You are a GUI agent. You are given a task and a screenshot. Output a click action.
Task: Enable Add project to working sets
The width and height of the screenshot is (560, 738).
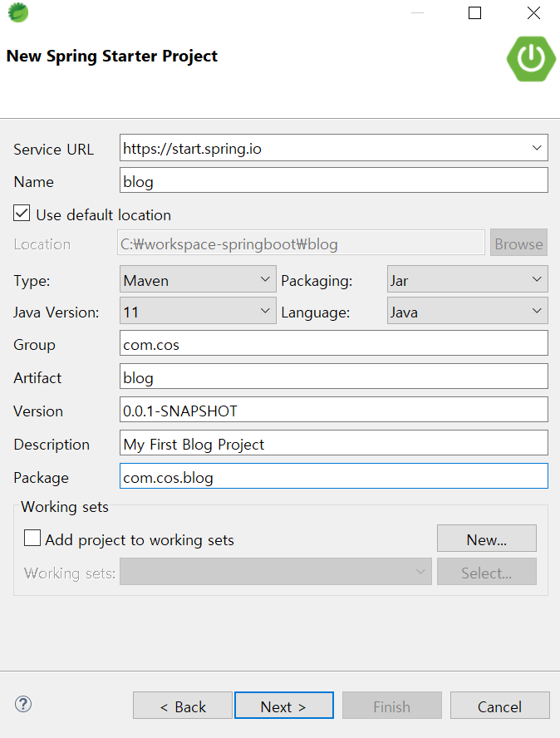point(32,538)
